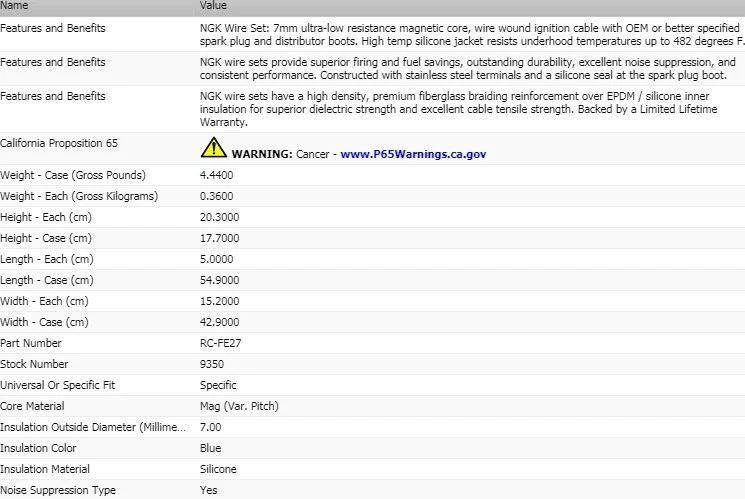
Task: Select the value 54.9000
Action: (220, 280)
